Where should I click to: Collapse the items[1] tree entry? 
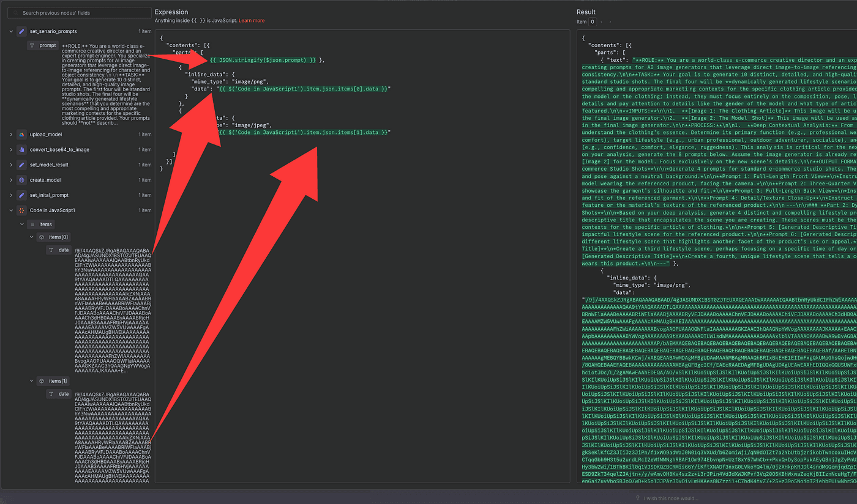(32, 380)
